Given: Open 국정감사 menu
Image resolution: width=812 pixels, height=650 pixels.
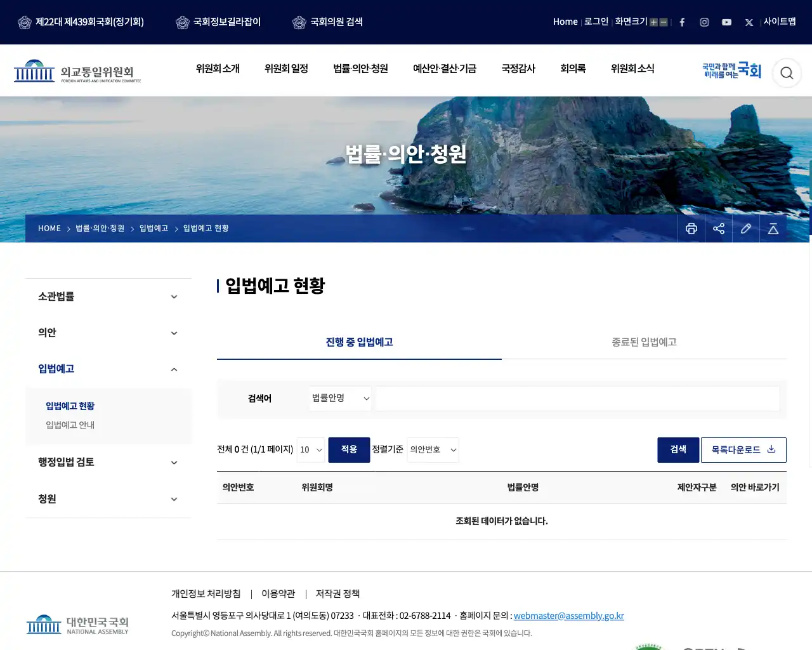Looking at the screenshot, I should point(518,69).
